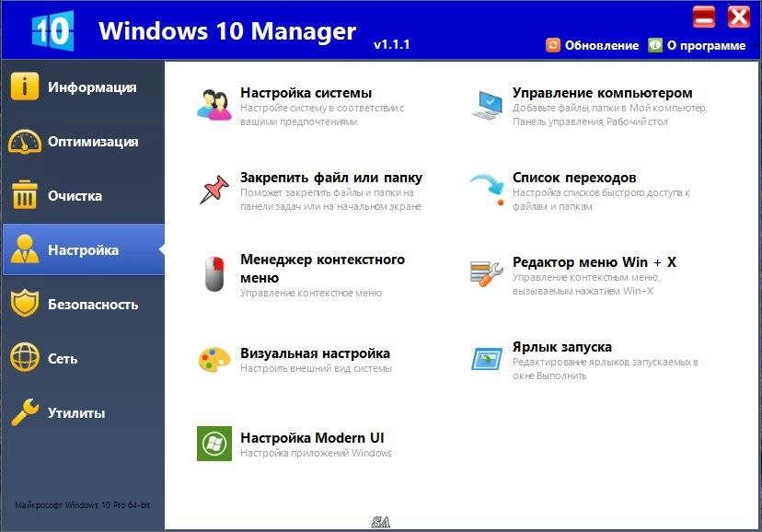Viewport: 762px width, 532px height.
Task: Click the Настройка person icon in sidebar
Action: tap(24, 249)
